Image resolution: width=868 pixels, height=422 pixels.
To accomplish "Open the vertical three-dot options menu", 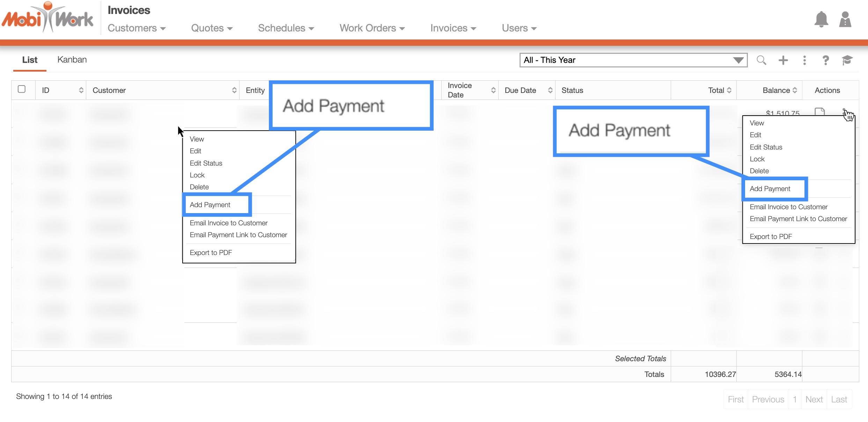I will click(804, 60).
